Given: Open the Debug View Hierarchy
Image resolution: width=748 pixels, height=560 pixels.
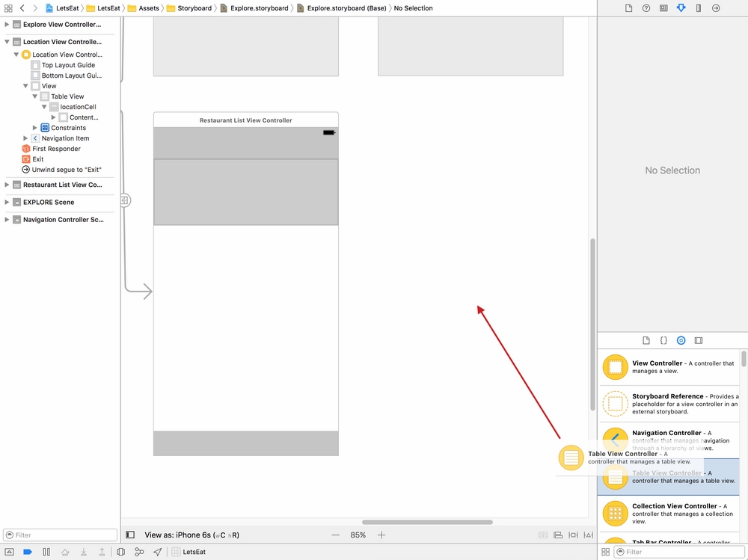Looking at the screenshot, I should pos(120,552).
